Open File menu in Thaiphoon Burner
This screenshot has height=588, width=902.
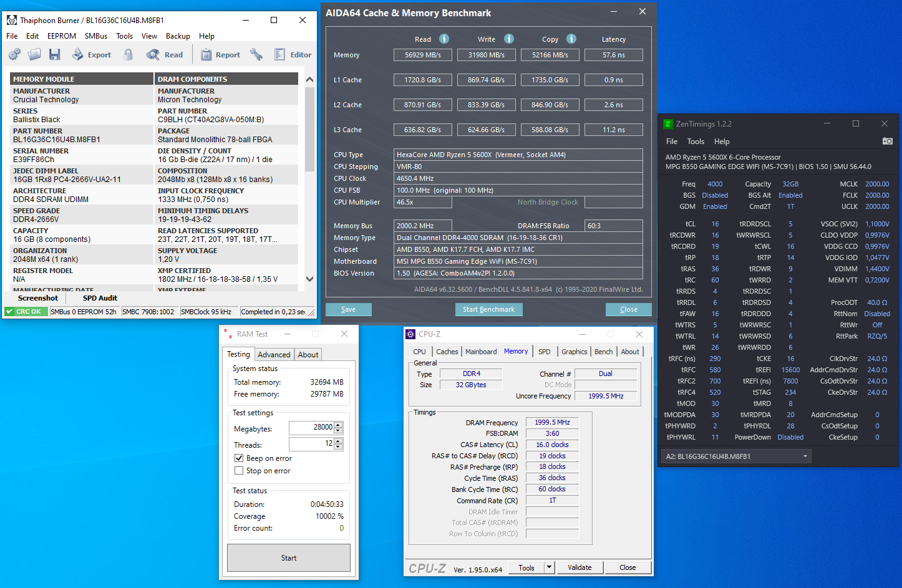pyautogui.click(x=12, y=36)
